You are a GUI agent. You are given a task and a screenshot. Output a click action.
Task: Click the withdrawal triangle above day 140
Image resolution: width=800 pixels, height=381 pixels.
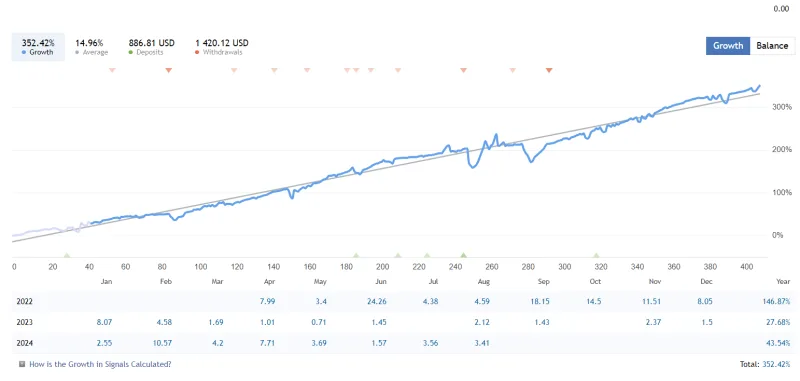(274, 70)
